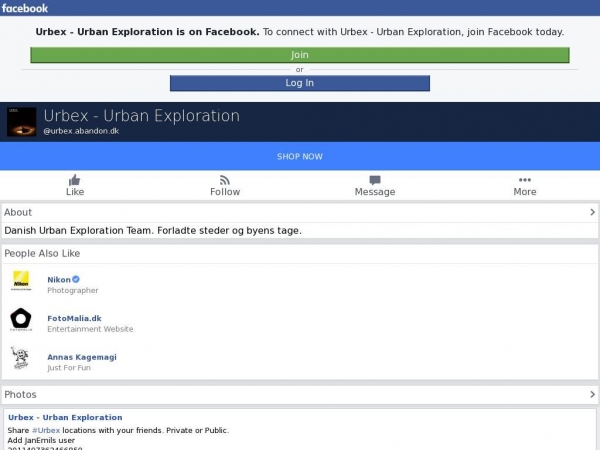This screenshot has height=450, width=600.
Task: Open the Nikon page link
Action: pyautogui.click(x=59, y=280)
